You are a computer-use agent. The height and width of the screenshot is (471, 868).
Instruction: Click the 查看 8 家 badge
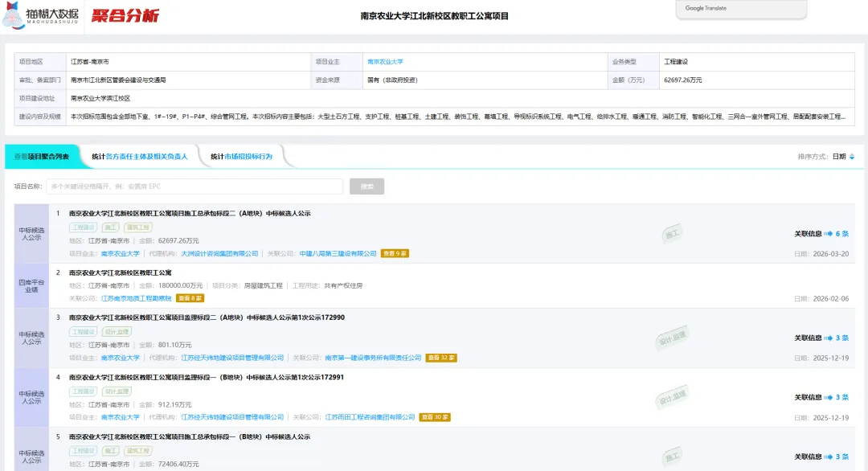point(190,298)
